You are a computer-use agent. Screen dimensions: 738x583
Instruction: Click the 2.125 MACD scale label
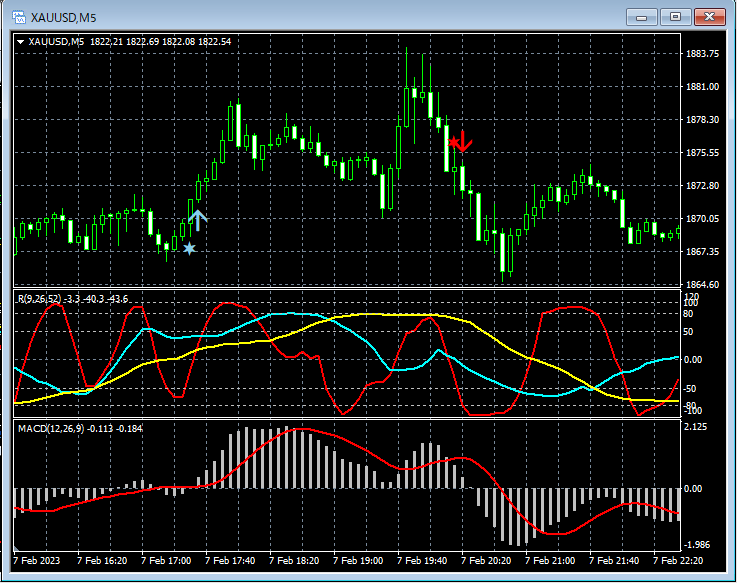pyautogui.click(x=695, y=427)
